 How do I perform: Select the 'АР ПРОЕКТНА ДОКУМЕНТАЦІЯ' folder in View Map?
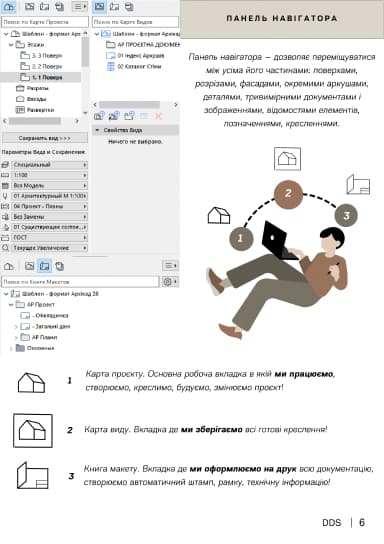143,45
